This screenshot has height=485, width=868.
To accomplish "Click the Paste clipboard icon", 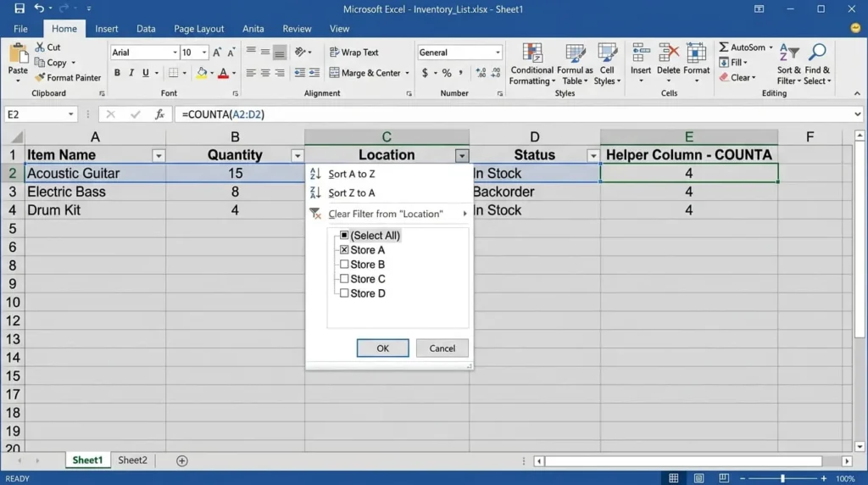I will coord(18,54).
